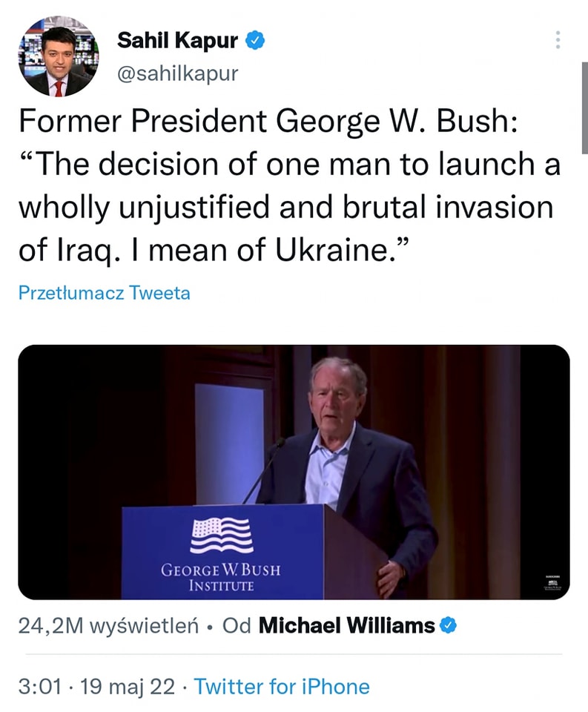Click the watermark logo in video corner
Screen dimensions: 588x712
552,583
